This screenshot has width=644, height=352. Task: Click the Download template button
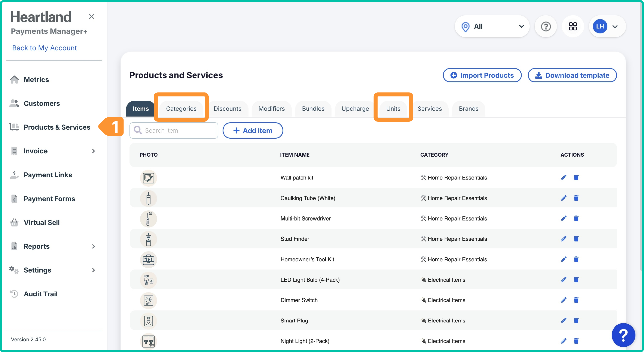click(x=572, y=75)
